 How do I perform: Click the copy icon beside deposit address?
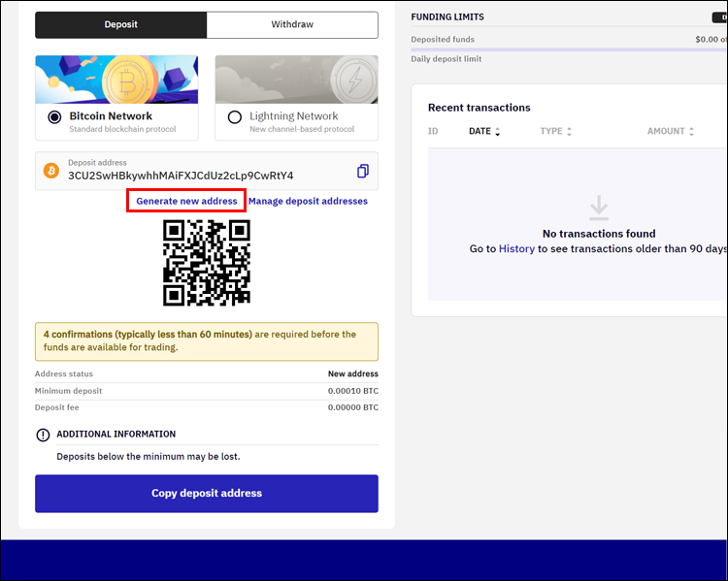[363, 172]
